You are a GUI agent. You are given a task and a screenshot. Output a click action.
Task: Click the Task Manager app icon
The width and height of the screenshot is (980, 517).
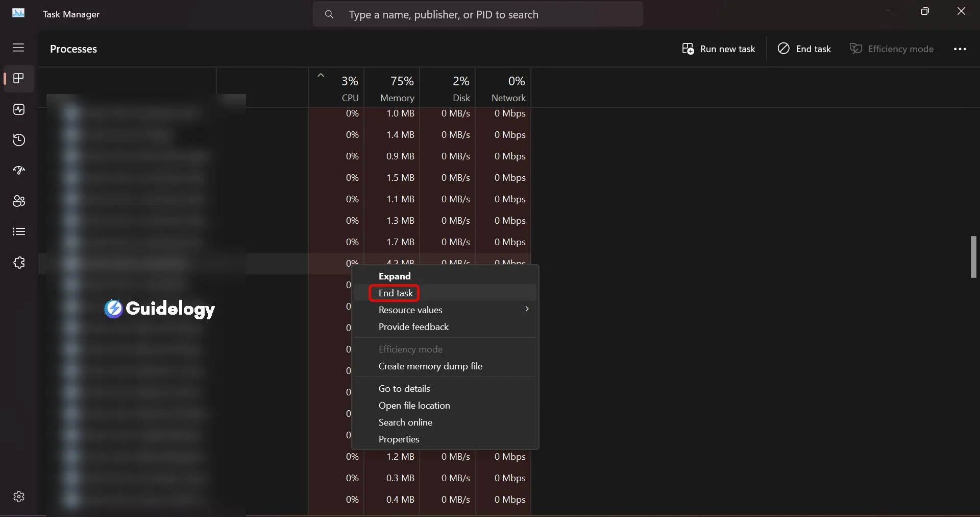tap(18, 13)
